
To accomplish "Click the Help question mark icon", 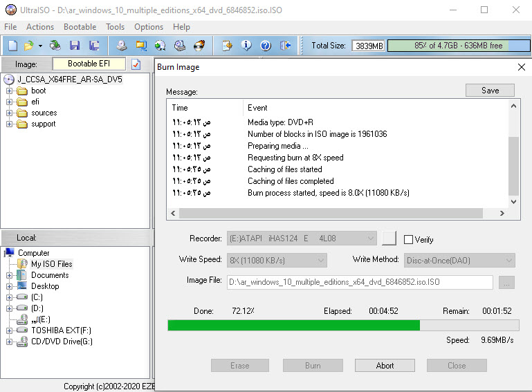I will [x=266, y=46].
